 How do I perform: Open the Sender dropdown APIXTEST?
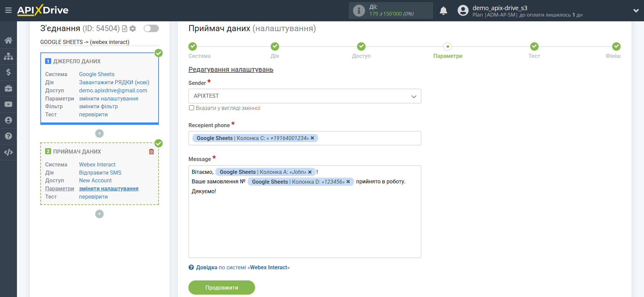pos(305,96)
